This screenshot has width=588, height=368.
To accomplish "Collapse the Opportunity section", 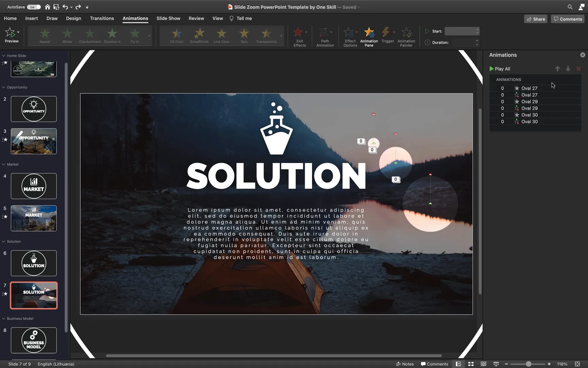I will [3, 87].
